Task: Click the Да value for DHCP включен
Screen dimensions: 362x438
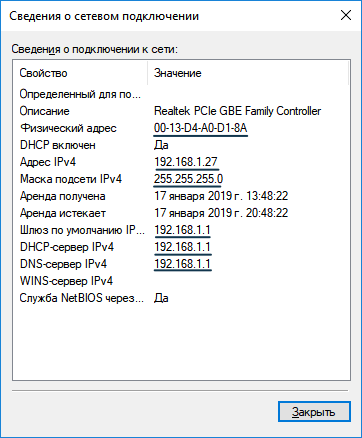Action: tap(161, 145)
